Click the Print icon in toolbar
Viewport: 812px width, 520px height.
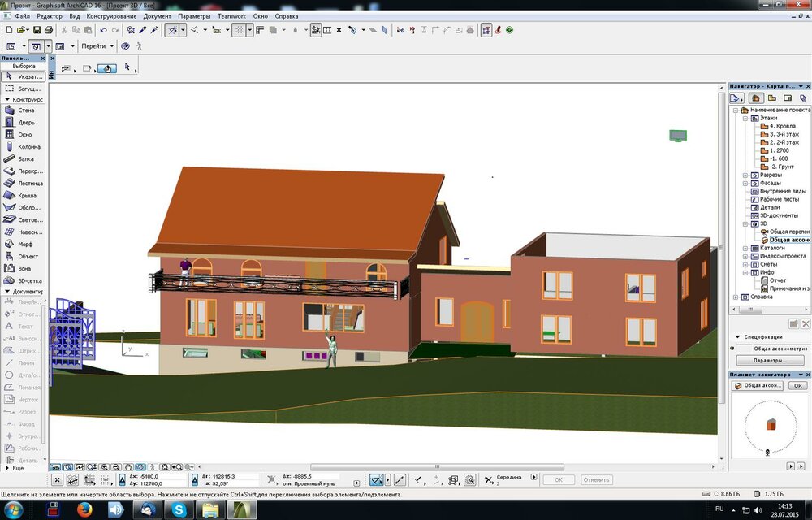[48, 30]
